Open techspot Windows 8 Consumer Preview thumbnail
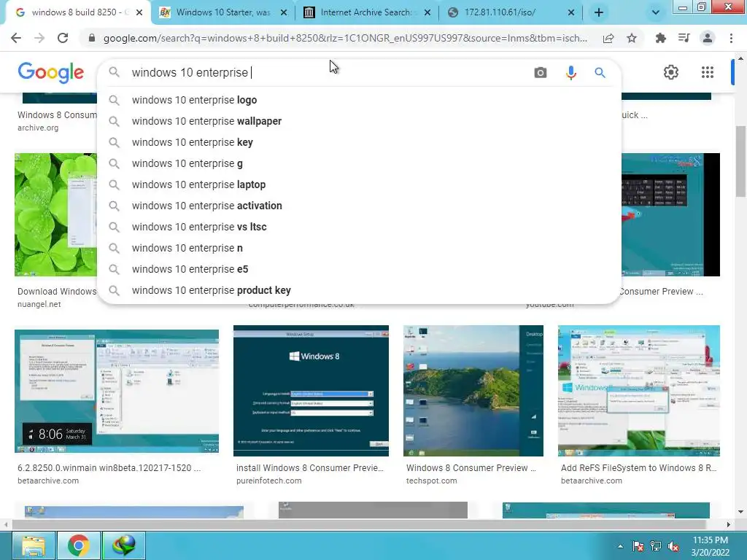This screenshot has height=560, width=747. (473, 391)
